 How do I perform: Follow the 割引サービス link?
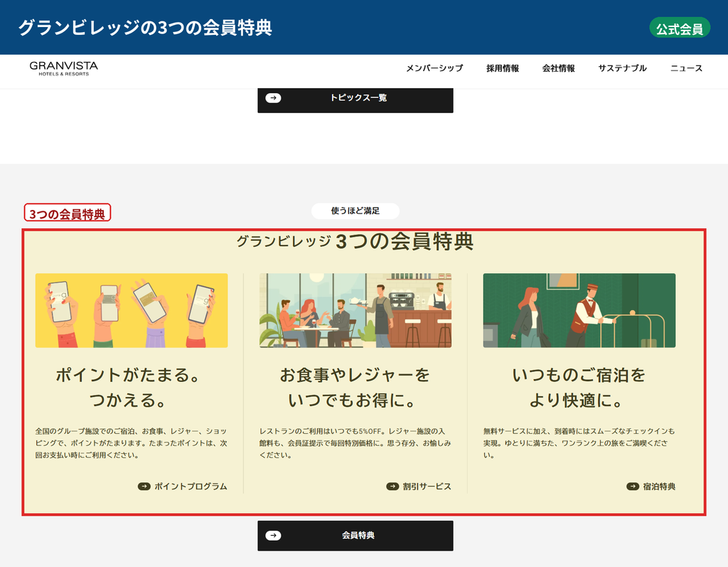pos(427,487)
